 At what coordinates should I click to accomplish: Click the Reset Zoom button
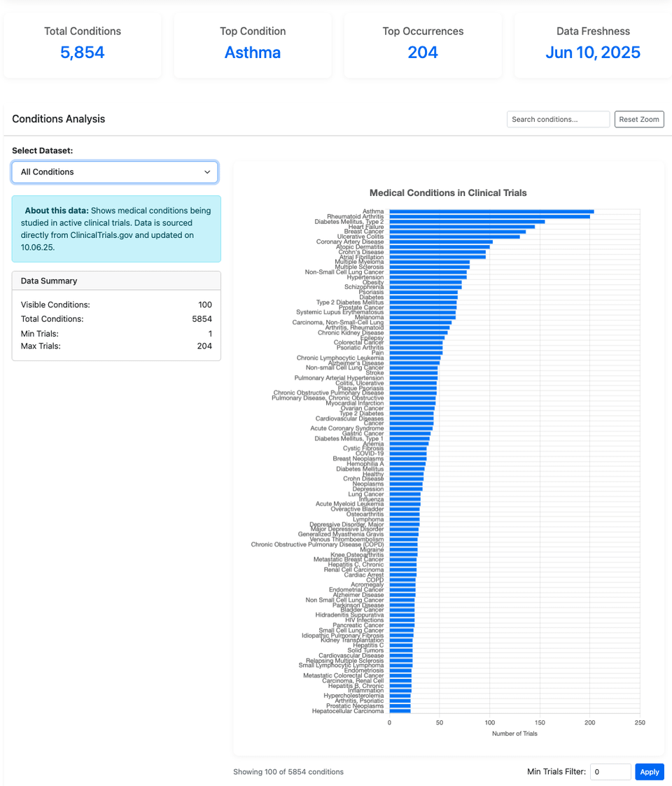639,120
